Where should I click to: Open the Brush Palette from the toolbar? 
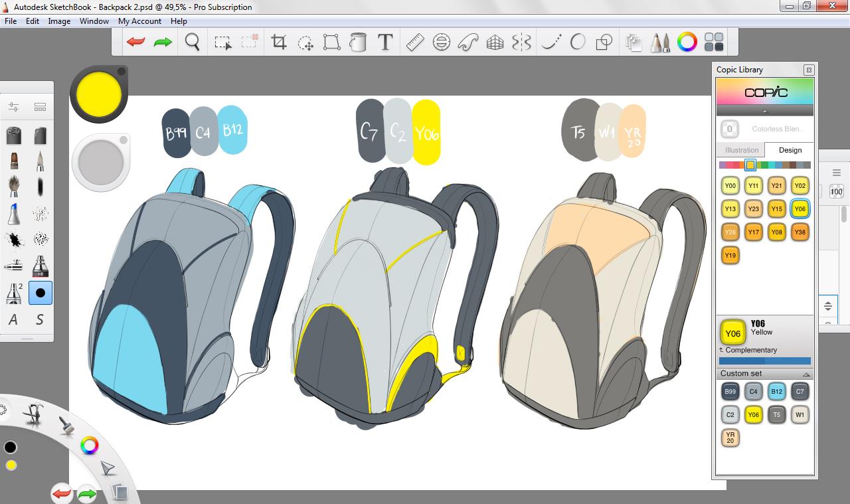tap(660, 42)
